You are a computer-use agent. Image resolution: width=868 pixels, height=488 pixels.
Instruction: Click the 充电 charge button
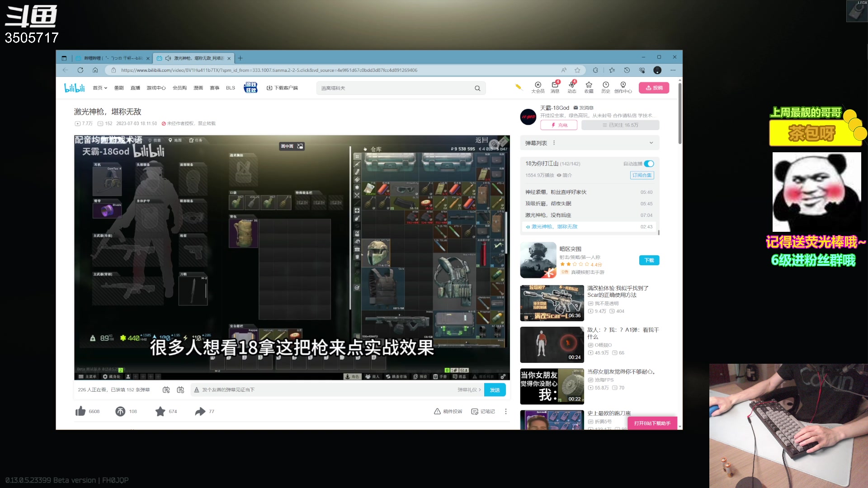point(559,125)
